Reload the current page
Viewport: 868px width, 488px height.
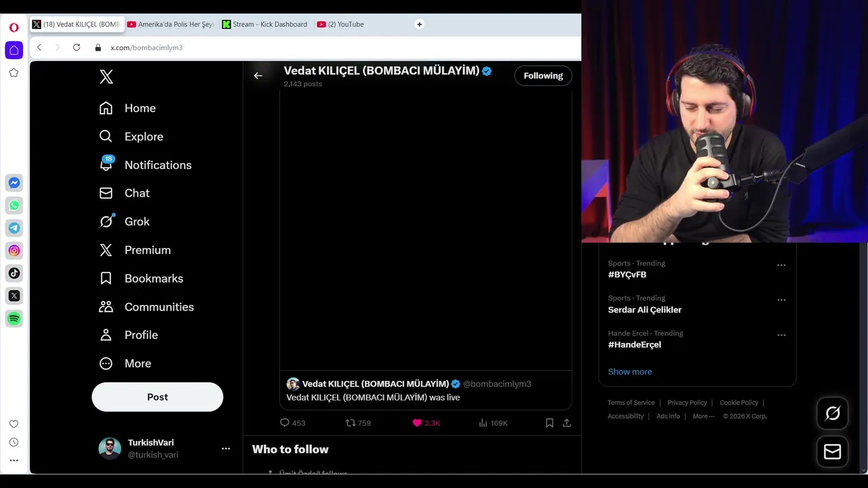click(77, 47)
